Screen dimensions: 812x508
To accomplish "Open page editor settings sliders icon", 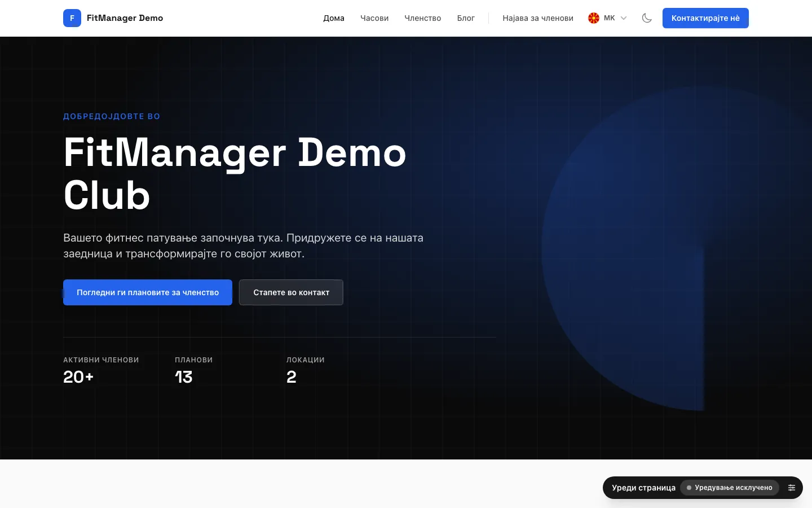I will [x=792, y=488].
